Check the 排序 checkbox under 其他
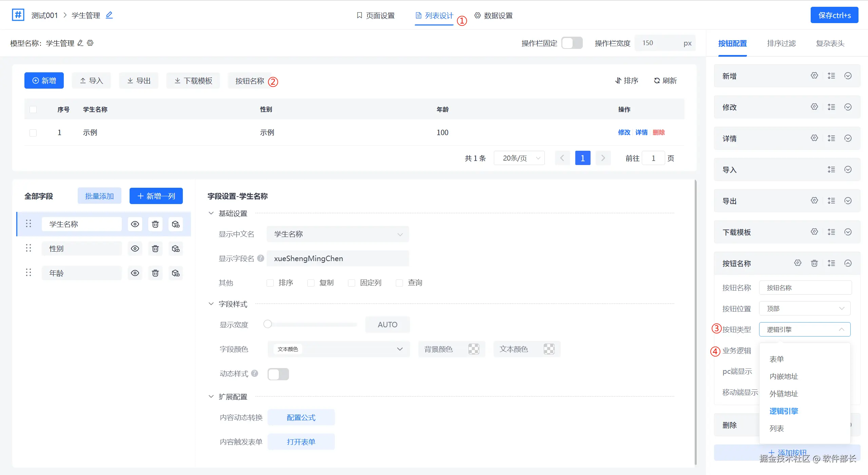 click(270, 283)
